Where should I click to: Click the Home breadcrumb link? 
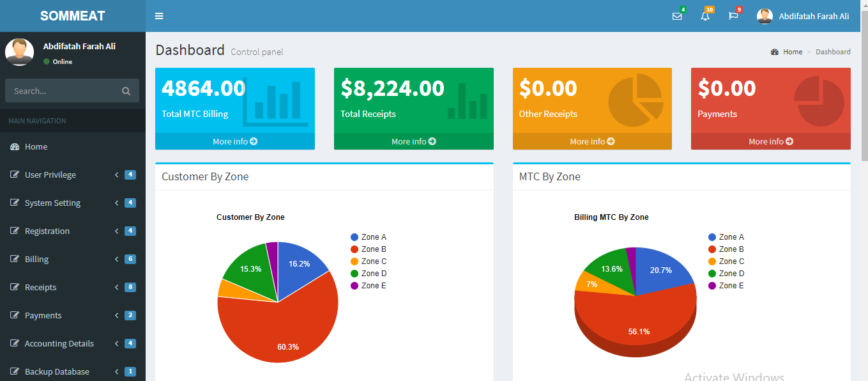click(x=792, y=52)
